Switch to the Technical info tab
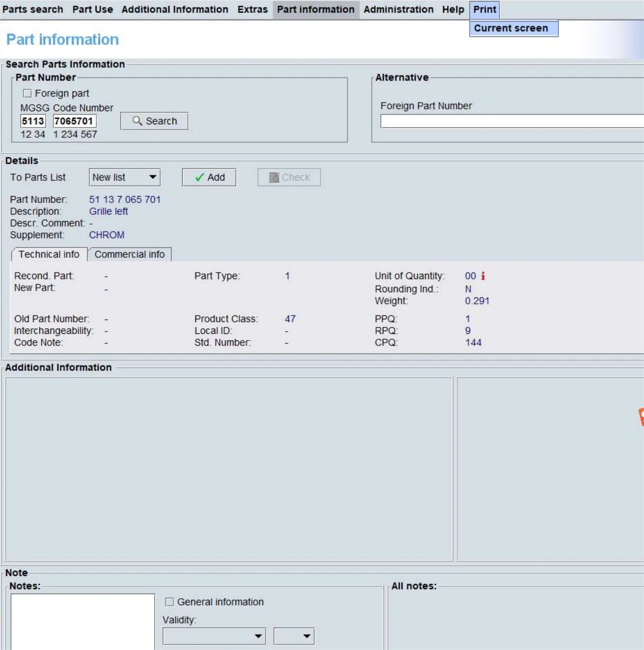This screenshot has width=644, height=650. pyautogui.click(x=49, y=254)
